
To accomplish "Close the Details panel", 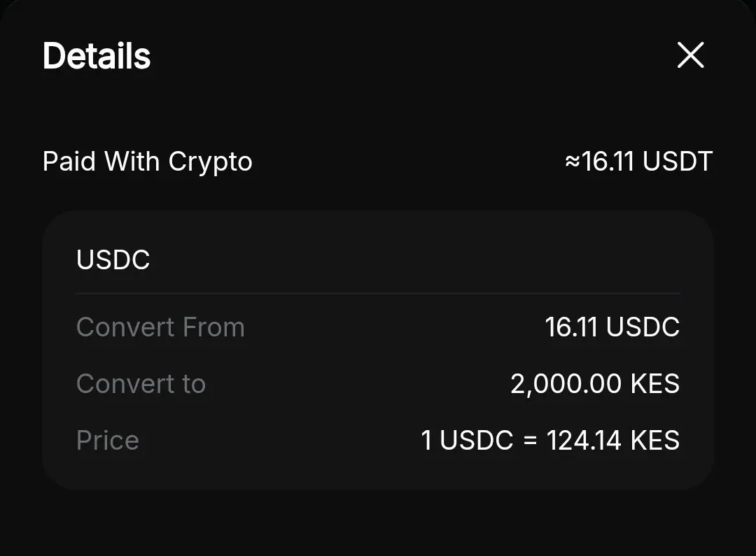I will click(690, 55).
